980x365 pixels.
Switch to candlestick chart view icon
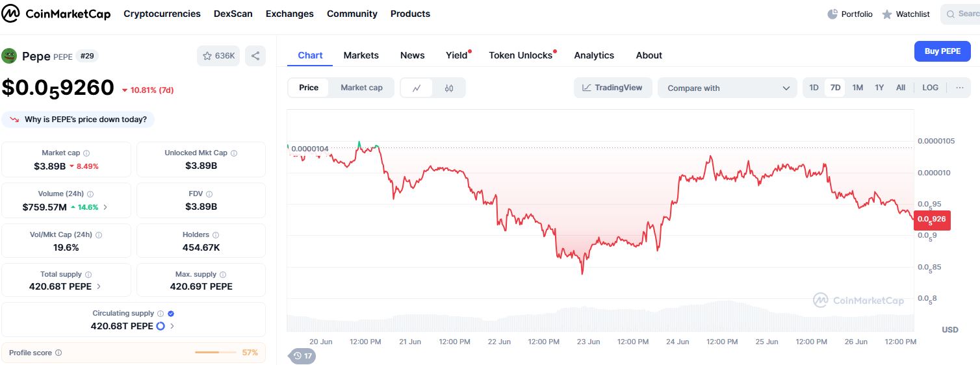tap(449, 88)
